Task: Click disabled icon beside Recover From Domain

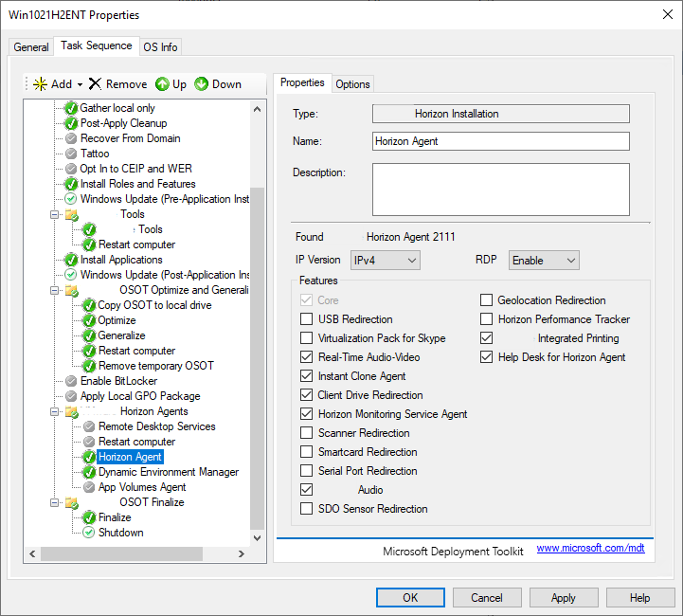Action: point(70,138)
